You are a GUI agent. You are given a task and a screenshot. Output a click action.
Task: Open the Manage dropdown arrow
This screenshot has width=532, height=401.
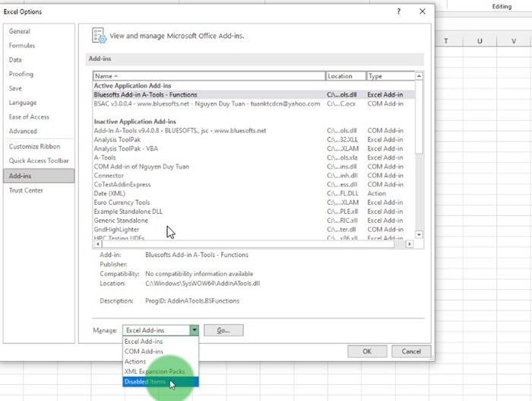coord(194,330)
